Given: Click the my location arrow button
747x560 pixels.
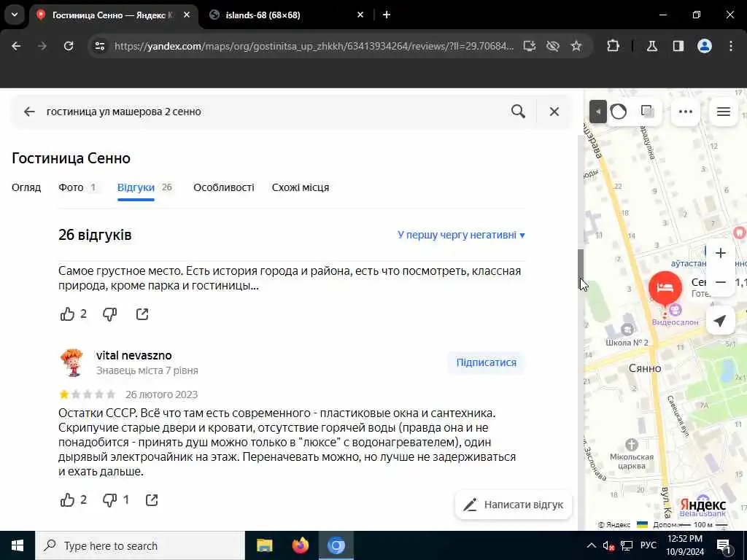Looking at the screenshot, I should tap(720, 321).
